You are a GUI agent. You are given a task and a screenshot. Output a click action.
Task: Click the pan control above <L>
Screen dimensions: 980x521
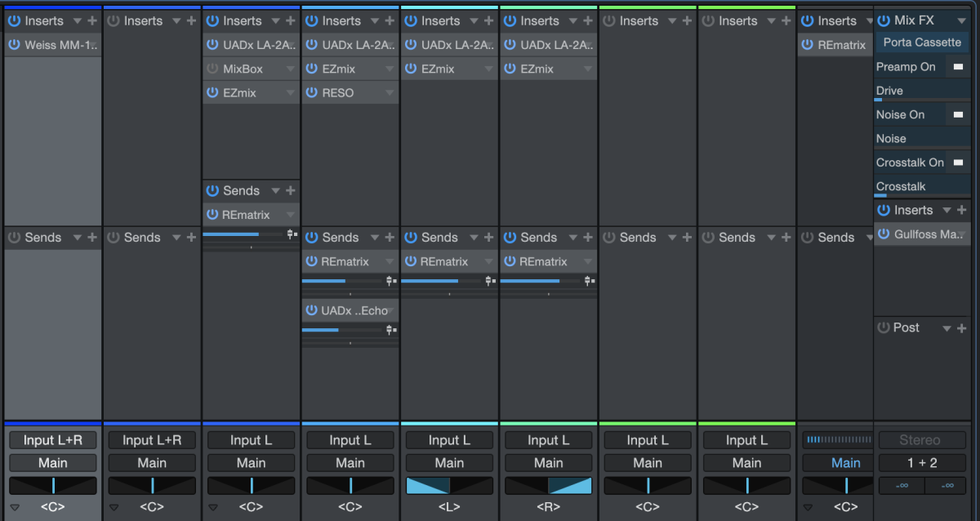[x=449, y=486]
